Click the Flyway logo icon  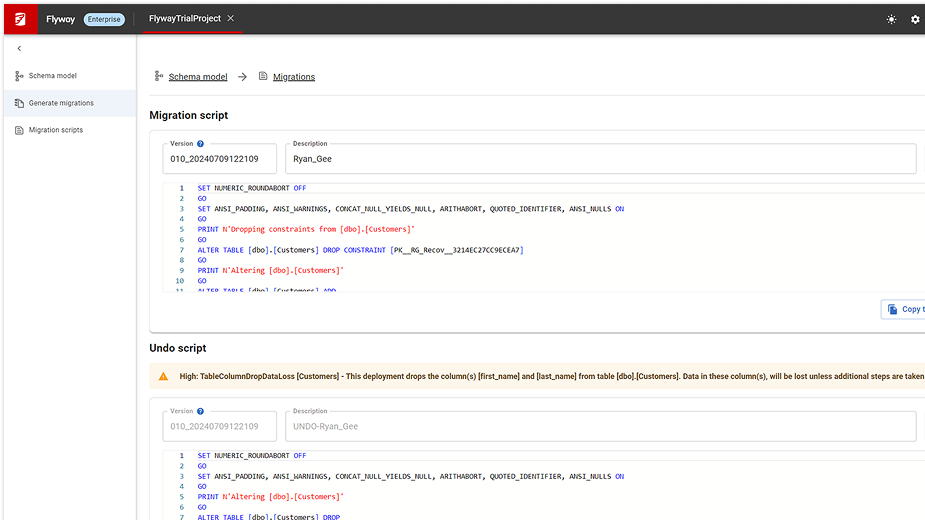point(19,18)
